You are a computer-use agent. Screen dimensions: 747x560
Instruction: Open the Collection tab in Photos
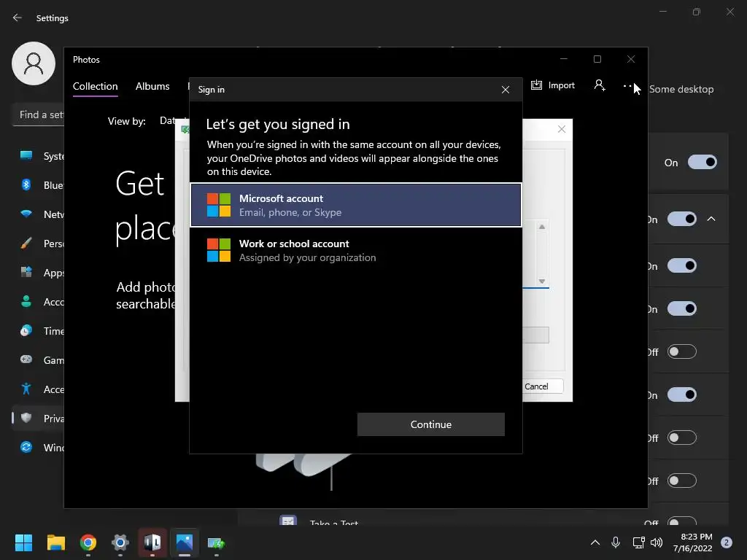(96, 86)
